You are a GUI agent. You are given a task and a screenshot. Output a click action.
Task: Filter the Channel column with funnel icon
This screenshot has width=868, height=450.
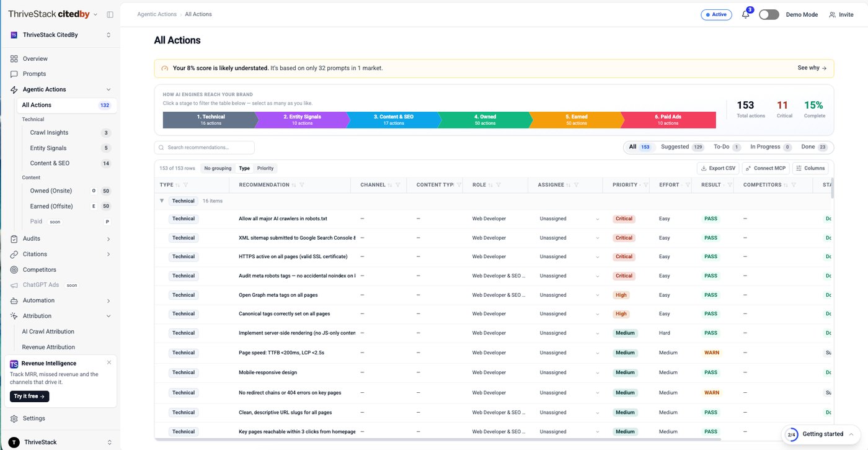coord(398,185)
